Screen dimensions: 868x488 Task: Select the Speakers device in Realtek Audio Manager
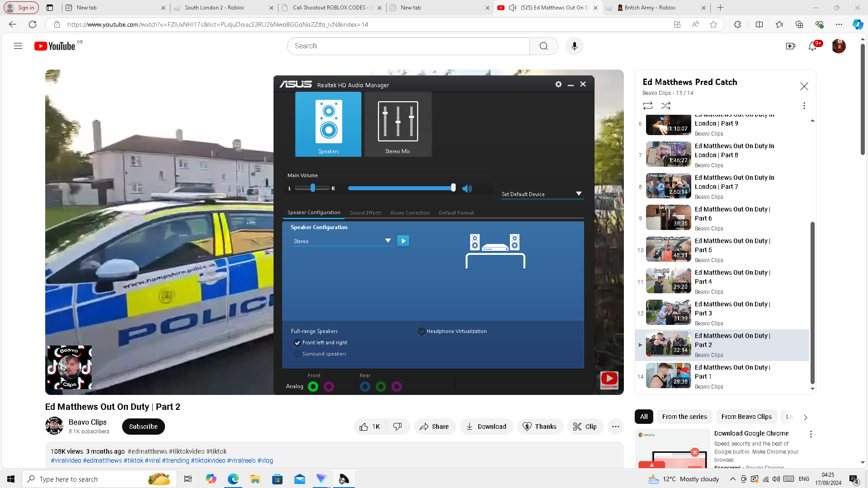coord(328,124)
